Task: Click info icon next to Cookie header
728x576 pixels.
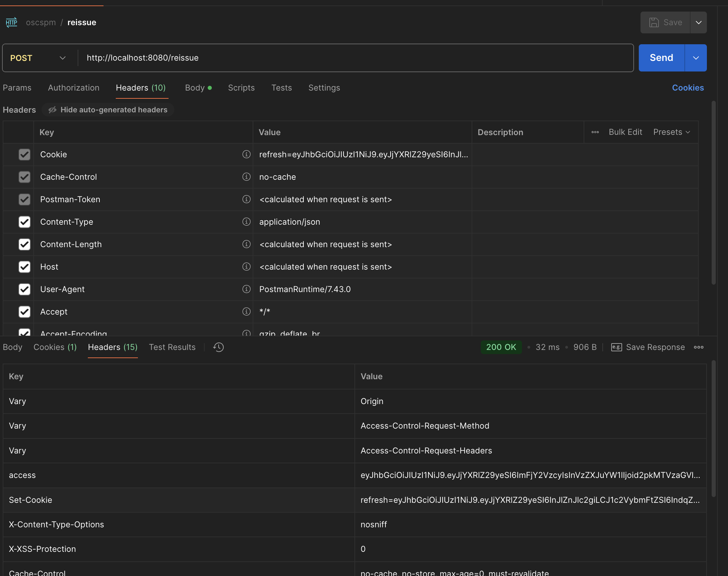Action: coord(246,154)
